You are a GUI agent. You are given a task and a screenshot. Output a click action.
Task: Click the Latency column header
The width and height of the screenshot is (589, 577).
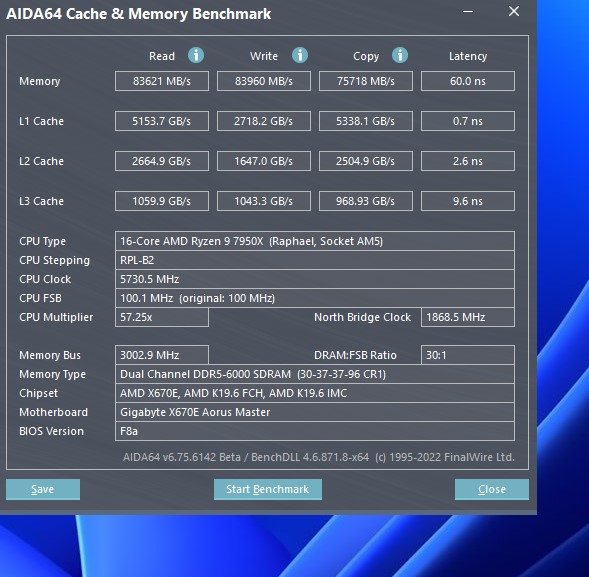[468, 56]
